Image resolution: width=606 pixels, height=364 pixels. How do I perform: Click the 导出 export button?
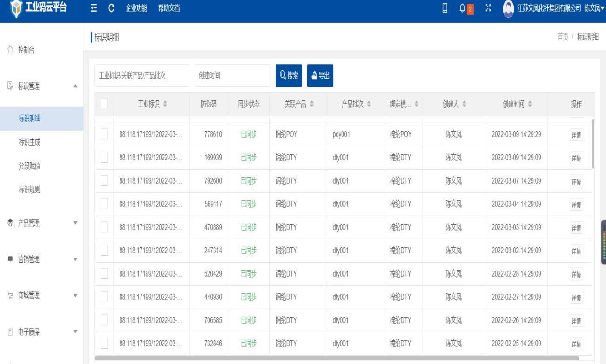click(320, 75)
